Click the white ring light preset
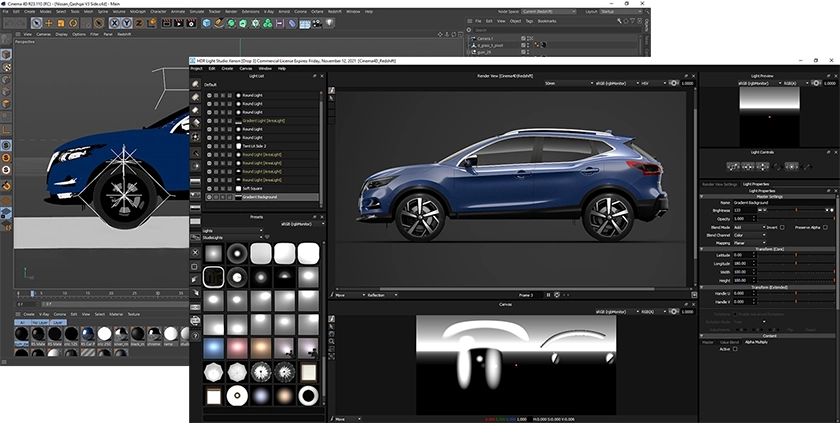Screen dimensions: 840x423 pos(309,396)
